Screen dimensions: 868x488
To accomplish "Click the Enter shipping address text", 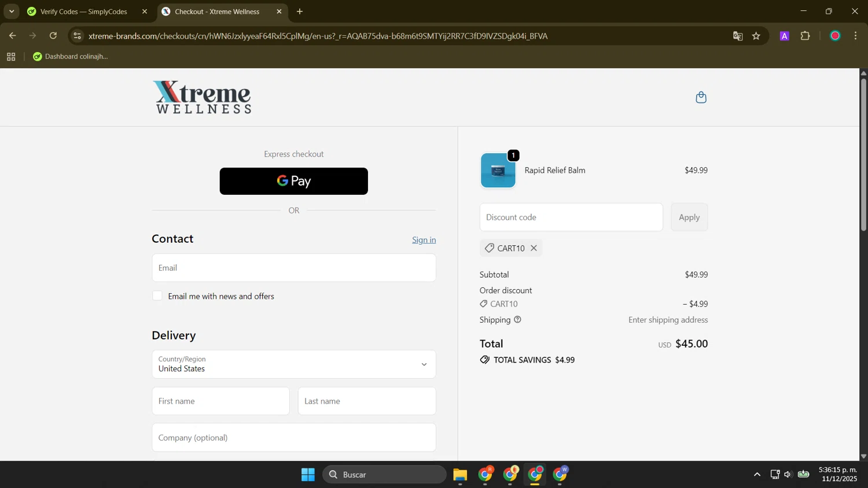I will click(668, 320).
